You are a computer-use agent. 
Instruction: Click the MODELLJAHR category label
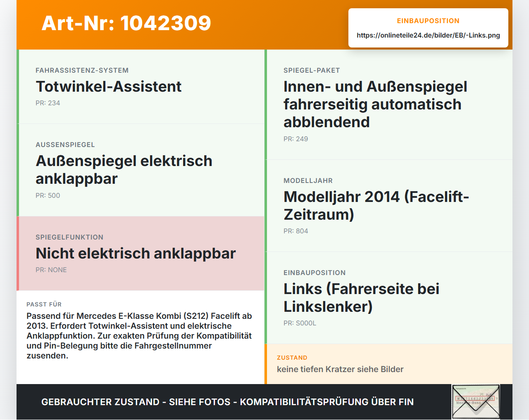(x=308, y=180)
